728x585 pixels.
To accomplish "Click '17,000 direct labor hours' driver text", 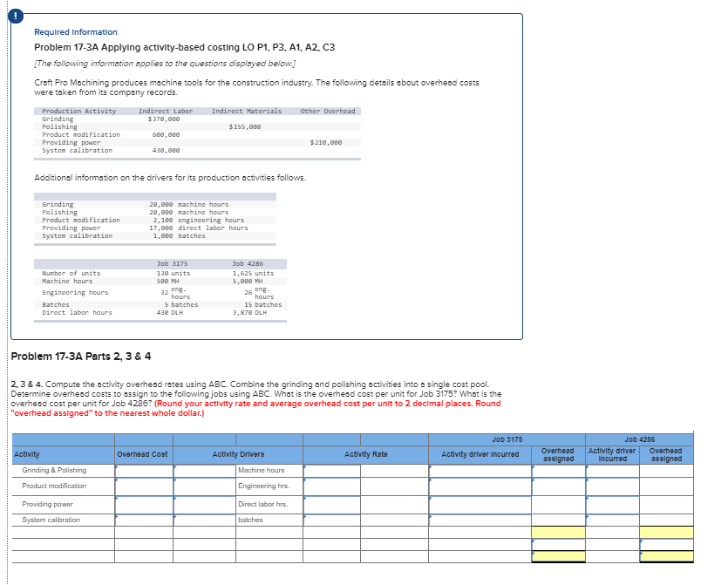I will pos(199,228).
